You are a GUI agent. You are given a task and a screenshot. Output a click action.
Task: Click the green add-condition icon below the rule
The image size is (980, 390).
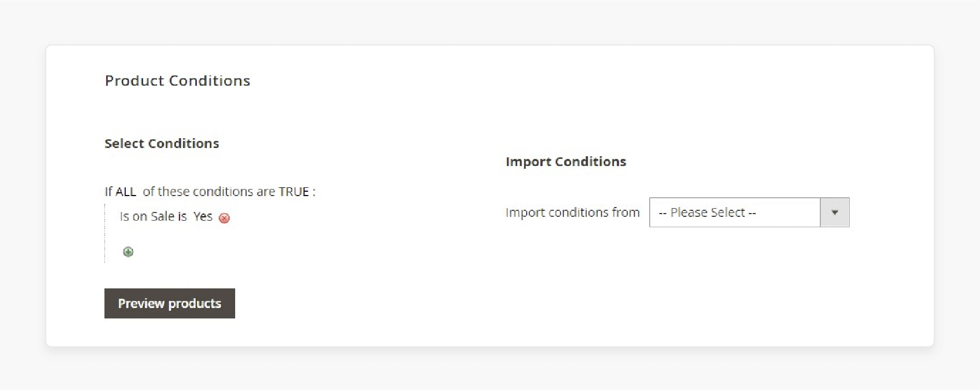128,251
